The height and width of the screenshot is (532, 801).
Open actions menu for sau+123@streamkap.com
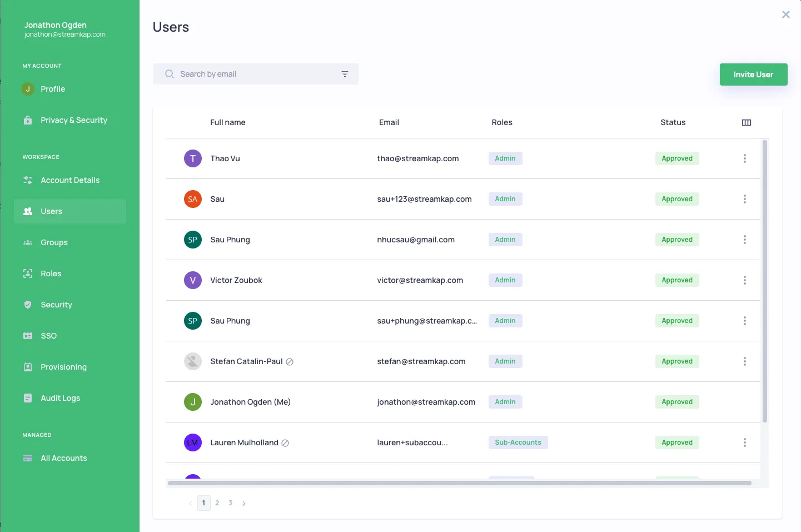tap(745, 199)
